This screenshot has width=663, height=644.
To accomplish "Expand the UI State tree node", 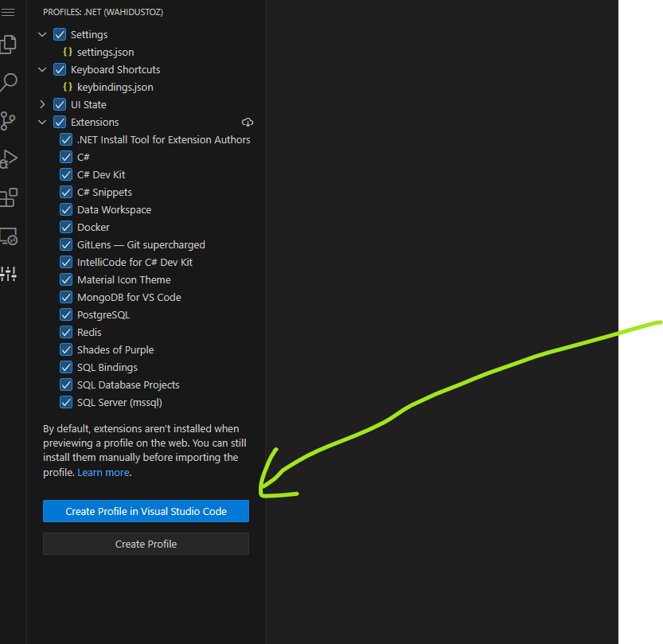I will [x=42, y=104].
